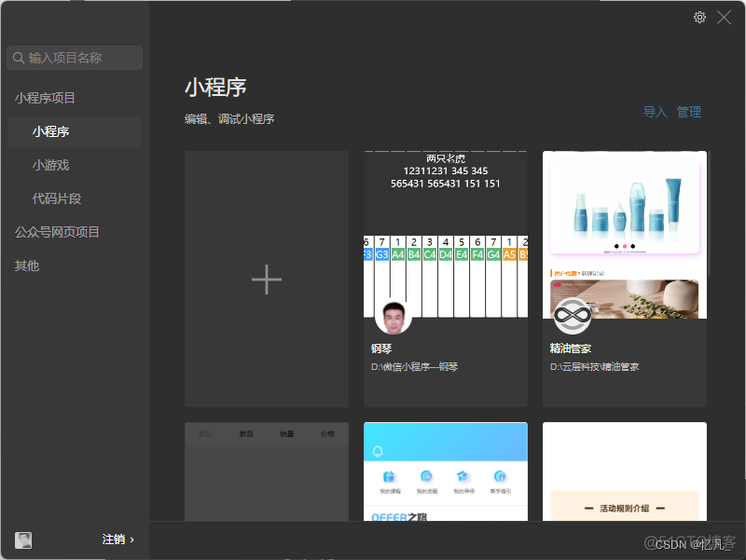746x560 pixels.
Task: Click the user avatar at bottom left
Action: (22, 540)
